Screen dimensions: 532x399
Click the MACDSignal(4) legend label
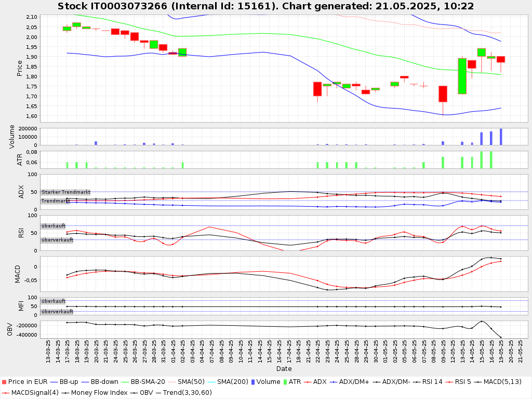[x=35, y=393]
